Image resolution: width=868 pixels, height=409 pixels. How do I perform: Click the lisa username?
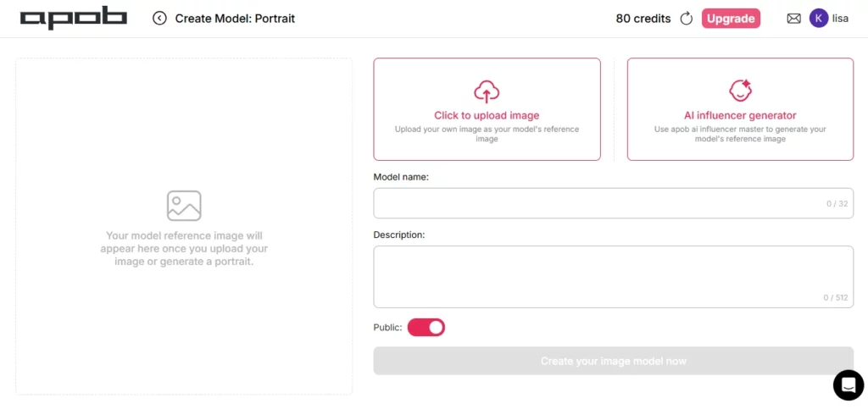pyautogui.click(x=840, y=19)
